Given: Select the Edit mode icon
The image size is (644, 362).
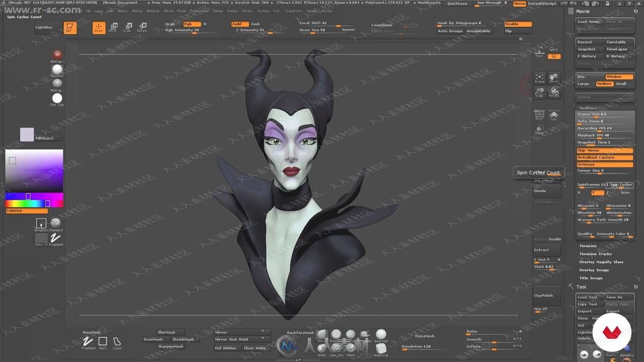Looking at the screenshot, I should pyautogui.click(x=70, y=28).
